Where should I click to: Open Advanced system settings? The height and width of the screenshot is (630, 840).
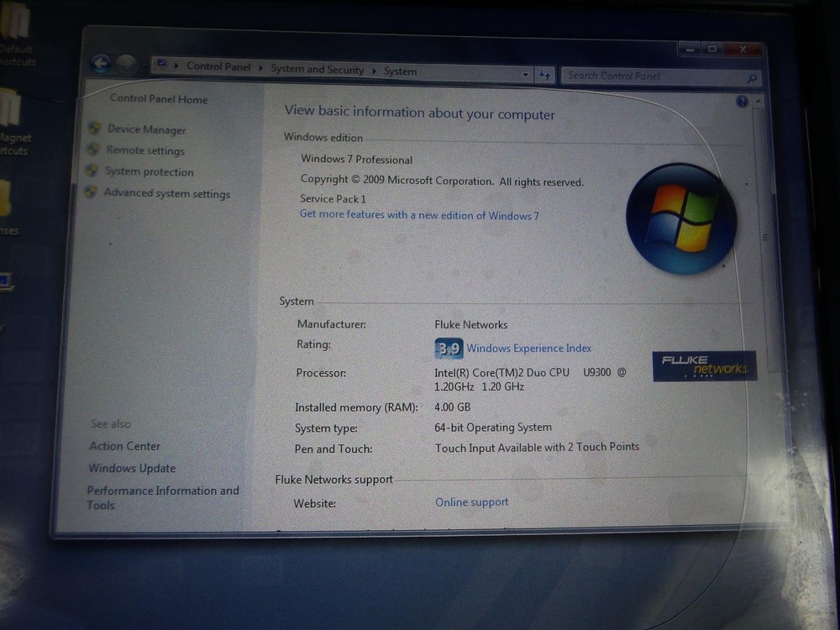coord(166,194)
